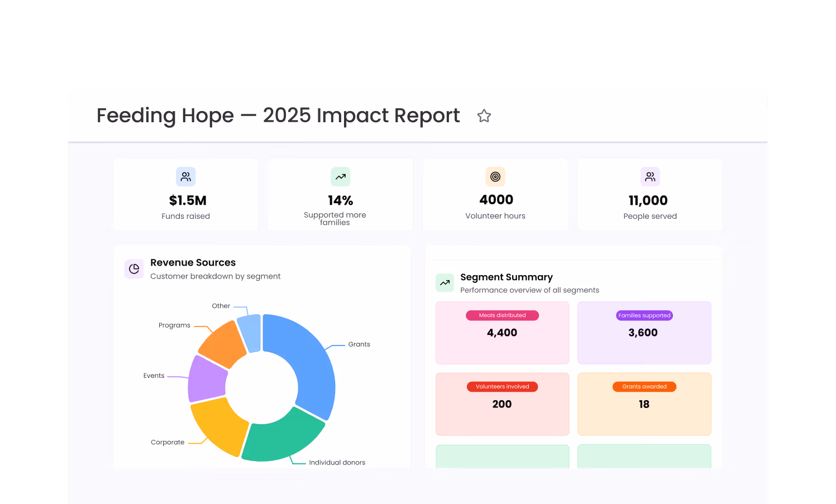Click the trending arrow icon above 14%
The image size is (836, 504).
341,176
